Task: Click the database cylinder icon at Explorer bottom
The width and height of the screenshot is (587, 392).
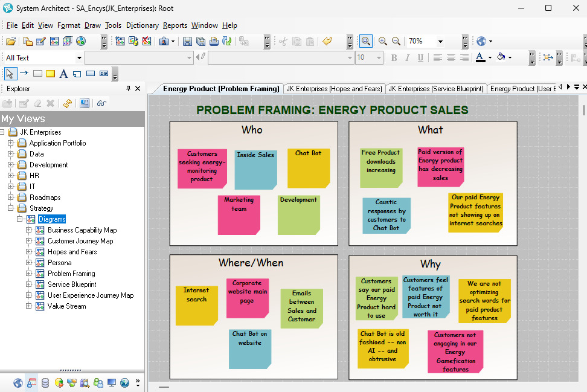Action: [45, 383]
